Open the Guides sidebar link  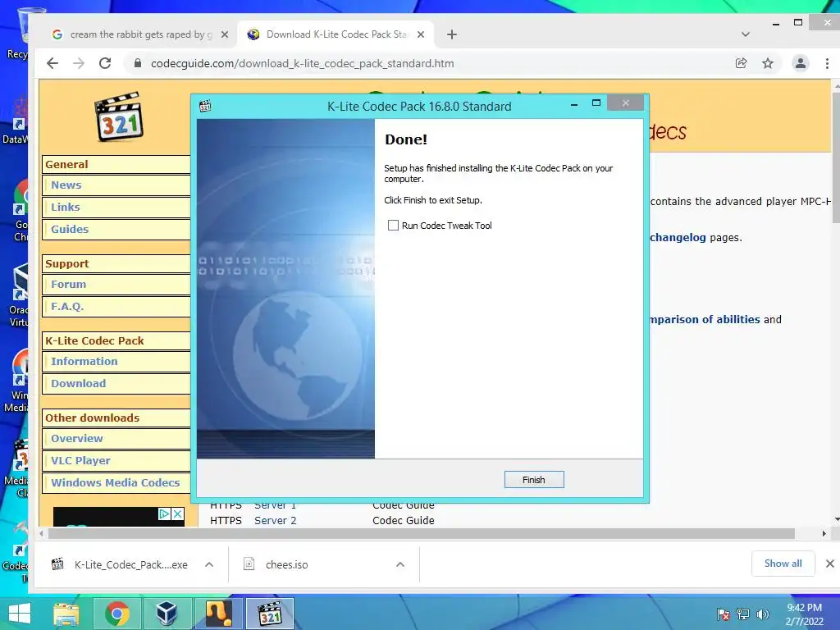tap(70, 229)
